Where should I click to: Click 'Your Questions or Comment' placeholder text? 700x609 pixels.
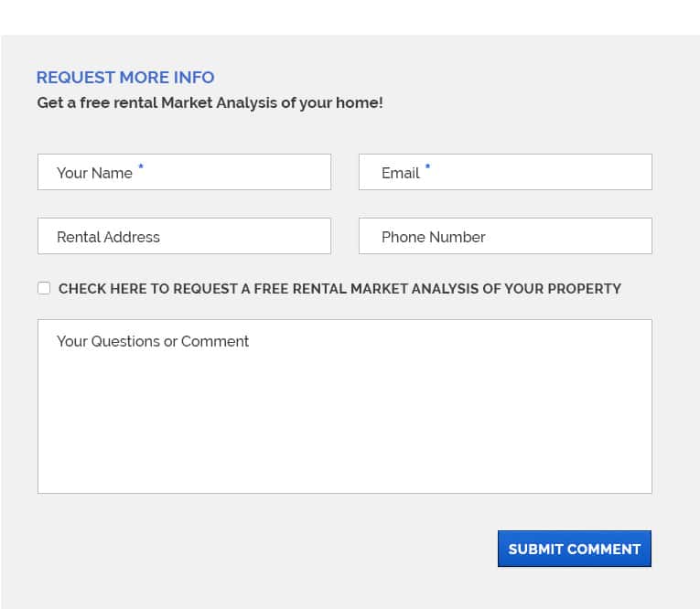[153, 341]
